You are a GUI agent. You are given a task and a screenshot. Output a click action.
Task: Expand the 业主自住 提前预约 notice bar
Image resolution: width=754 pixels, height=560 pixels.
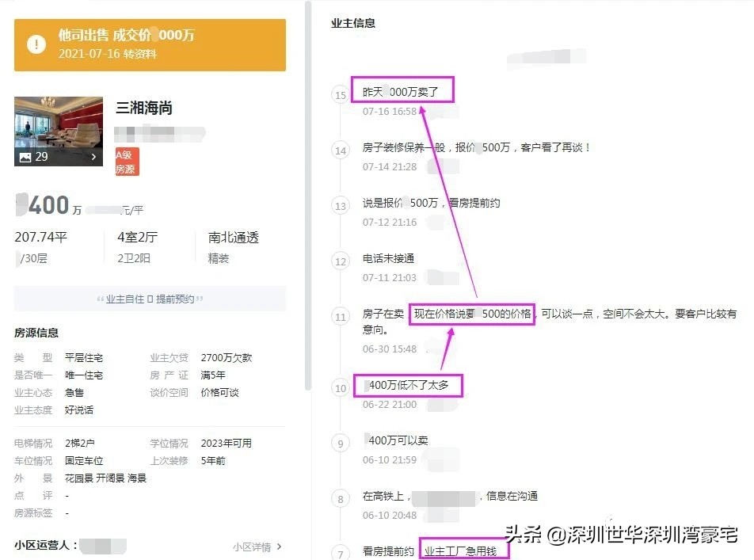(150, 298)
